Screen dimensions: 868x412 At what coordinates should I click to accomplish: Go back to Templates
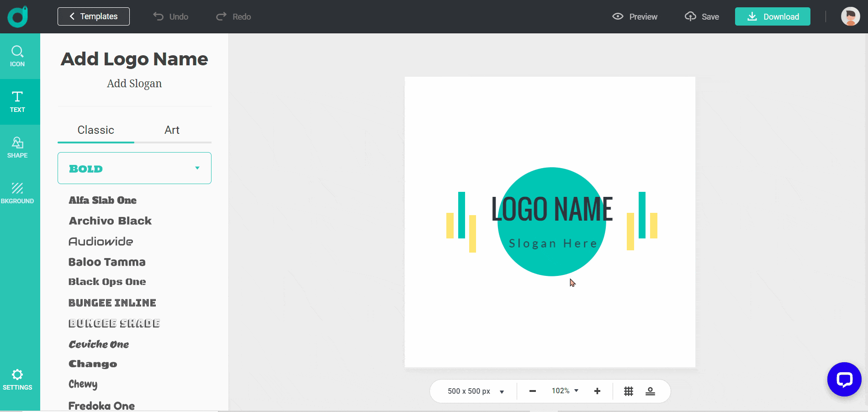(94, 16)
